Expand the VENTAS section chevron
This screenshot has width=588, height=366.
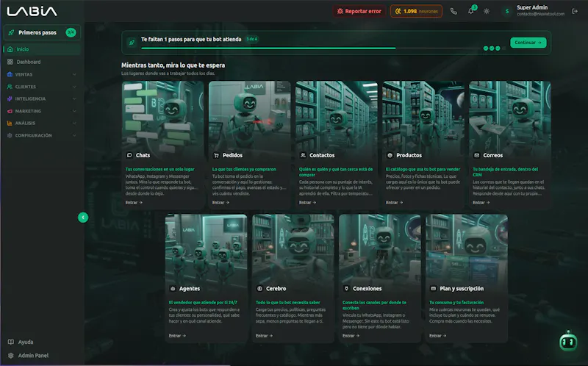(x=74, y=74)
